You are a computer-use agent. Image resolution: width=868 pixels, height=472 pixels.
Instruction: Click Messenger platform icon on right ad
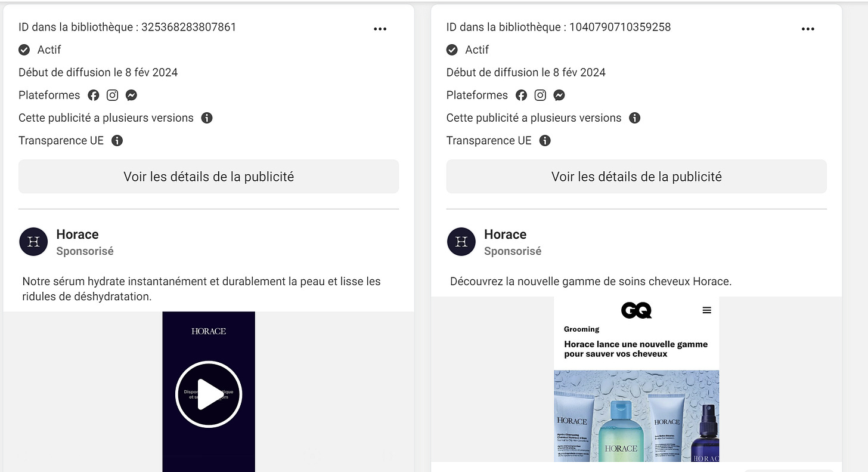tap(559, 95)
